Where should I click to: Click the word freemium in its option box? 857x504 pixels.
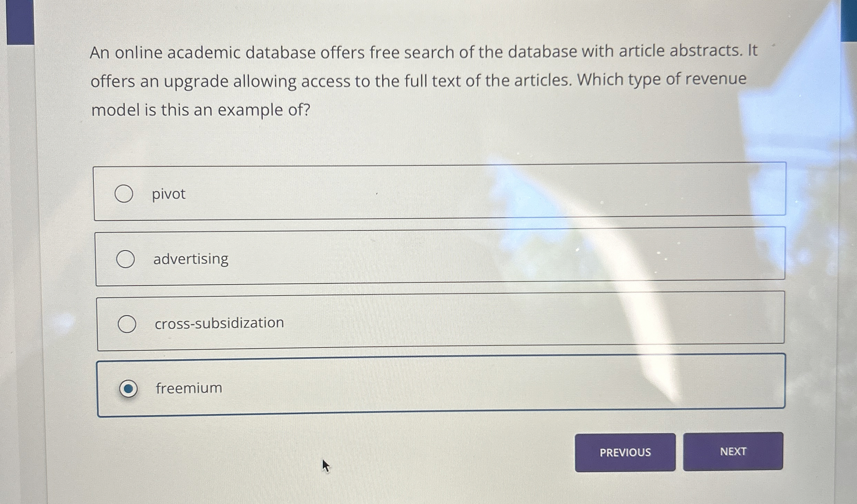pos(189,388)
